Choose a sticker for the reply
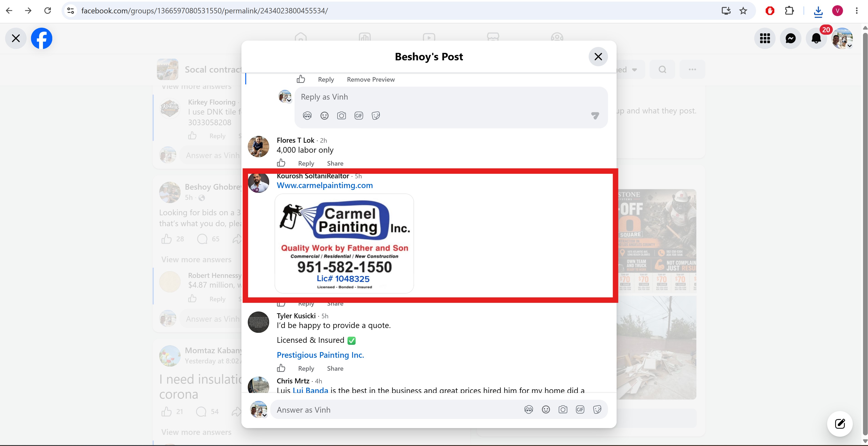This screenshot has width=868, height=446. point(376,116)
